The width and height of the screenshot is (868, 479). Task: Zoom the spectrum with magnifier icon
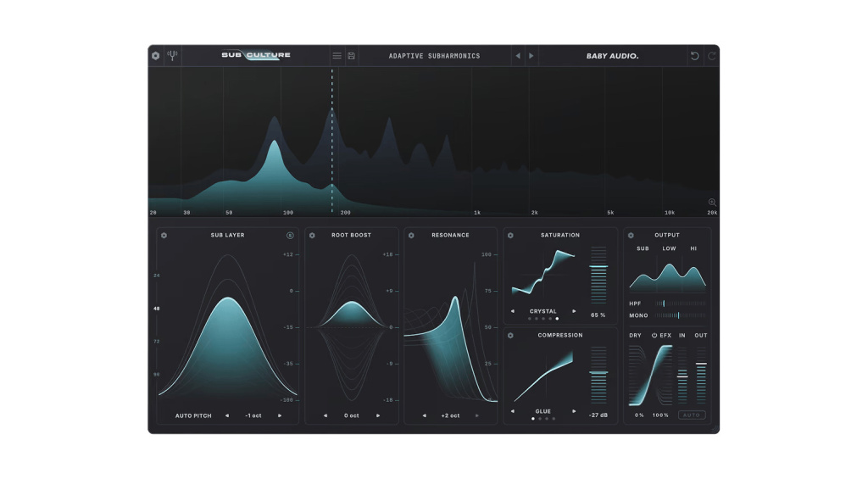[x=712, y=203]
